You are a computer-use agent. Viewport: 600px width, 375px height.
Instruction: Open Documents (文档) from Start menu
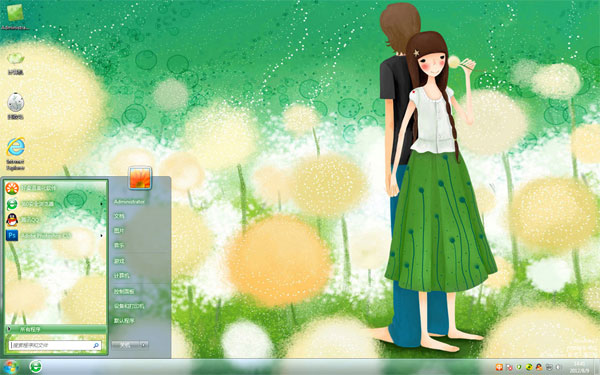[119, 216]
